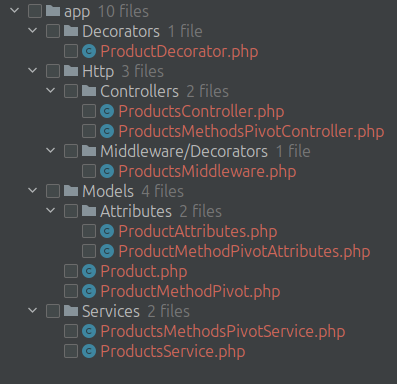The width and height of the screenshot is (397, 384).
Task: Collapse the Attributes folder
Action: click(51, 210)
